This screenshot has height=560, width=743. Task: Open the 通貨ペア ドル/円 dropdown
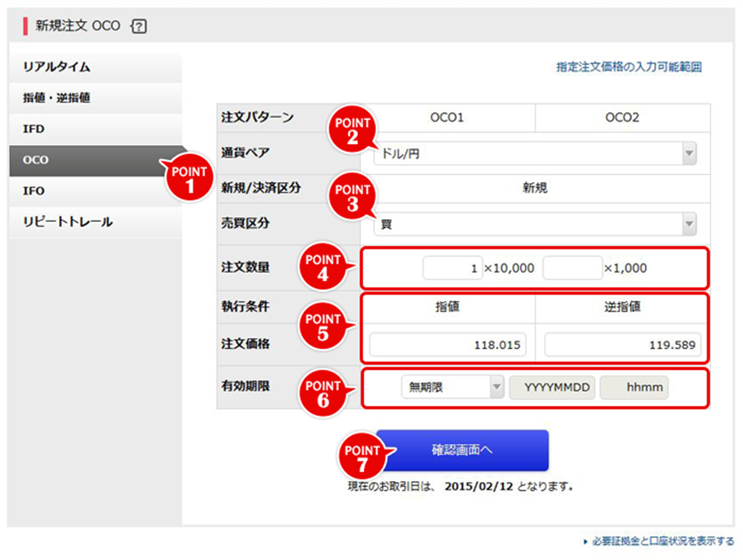click(x=534, y=154)
